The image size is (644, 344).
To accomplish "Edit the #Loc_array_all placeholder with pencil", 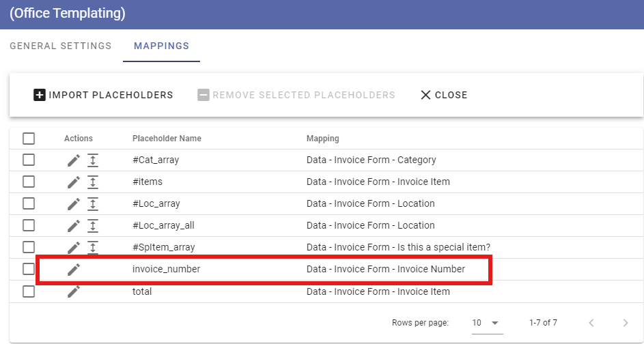I will [x=74, y=225].
